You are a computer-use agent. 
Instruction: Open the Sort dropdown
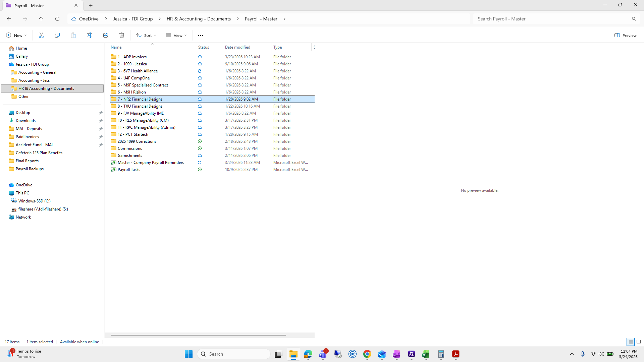coord(146,35)
